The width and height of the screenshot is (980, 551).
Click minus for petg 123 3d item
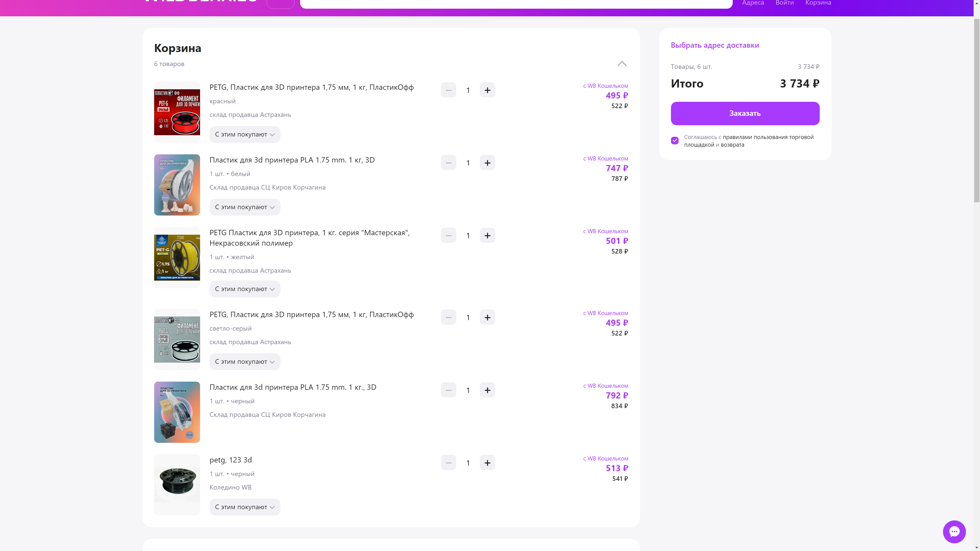448,462
